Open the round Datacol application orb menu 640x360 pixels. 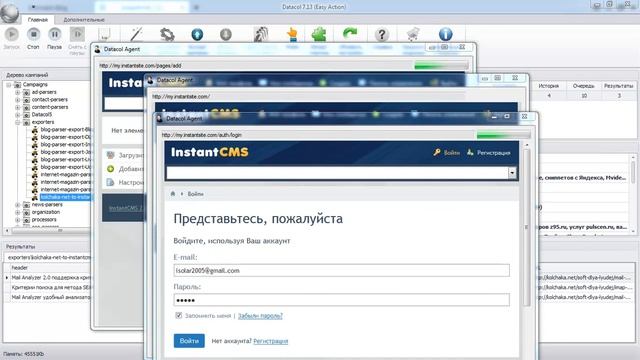click(x=9, y=13)
